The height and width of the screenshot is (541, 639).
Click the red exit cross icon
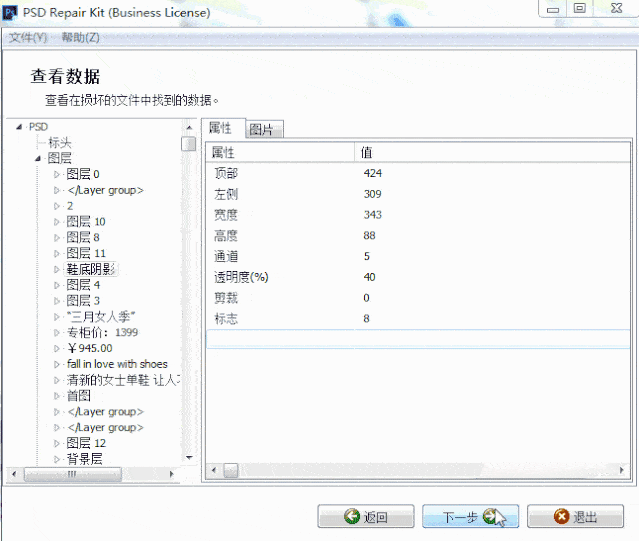pyautogui.click(x=561, y=516)
